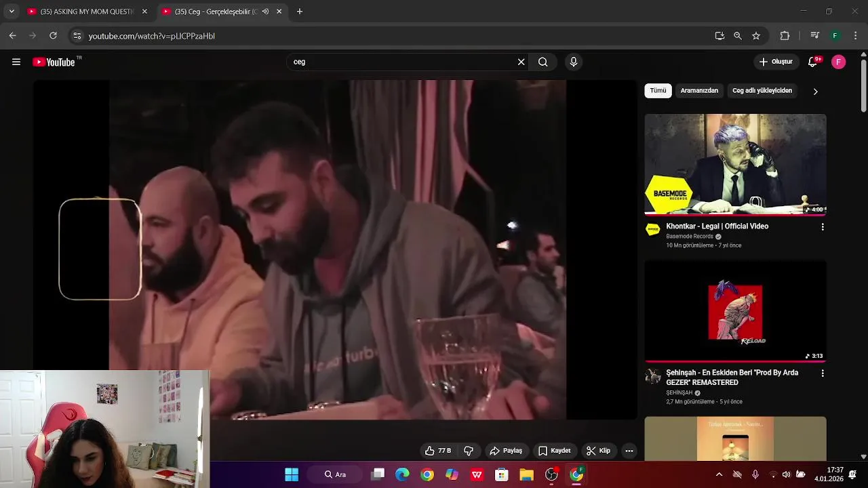Open Chrome zoom magnifier in address bar
868x488 pixels.
pos(738,36)
